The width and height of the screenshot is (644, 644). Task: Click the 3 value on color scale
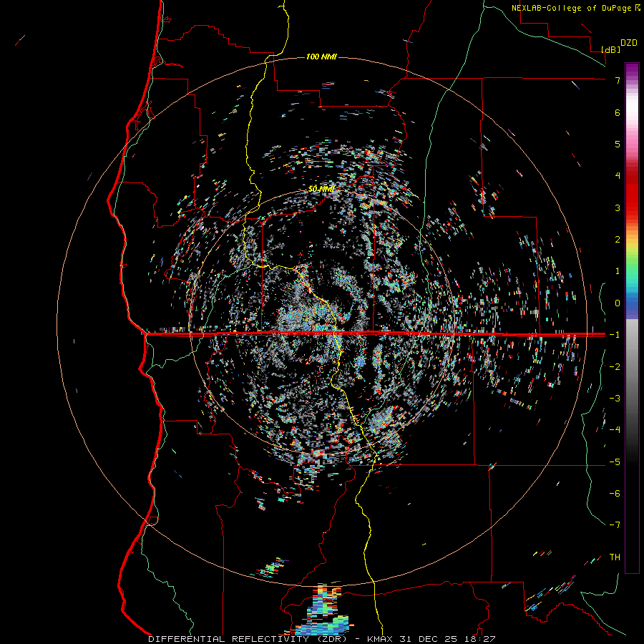click(618, 208)
